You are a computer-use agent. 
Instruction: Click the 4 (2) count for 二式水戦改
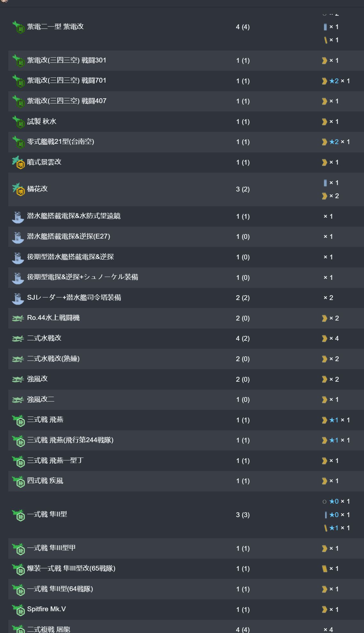(x=242, y=338)
